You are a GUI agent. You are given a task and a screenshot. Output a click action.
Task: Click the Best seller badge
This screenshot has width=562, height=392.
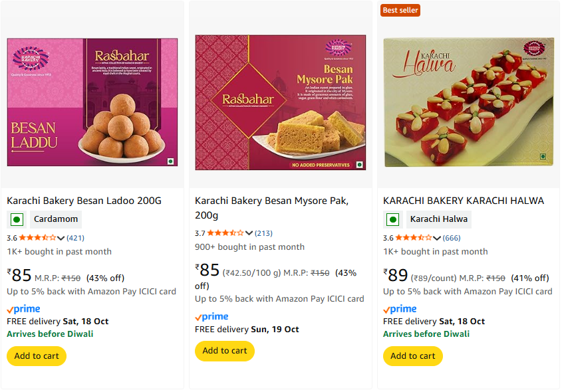tap(400, 10)
